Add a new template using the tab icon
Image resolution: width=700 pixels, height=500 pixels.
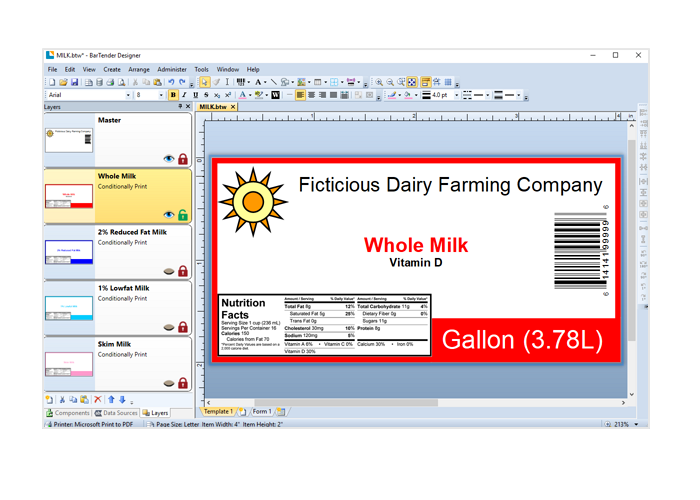(x=242, y=412)
